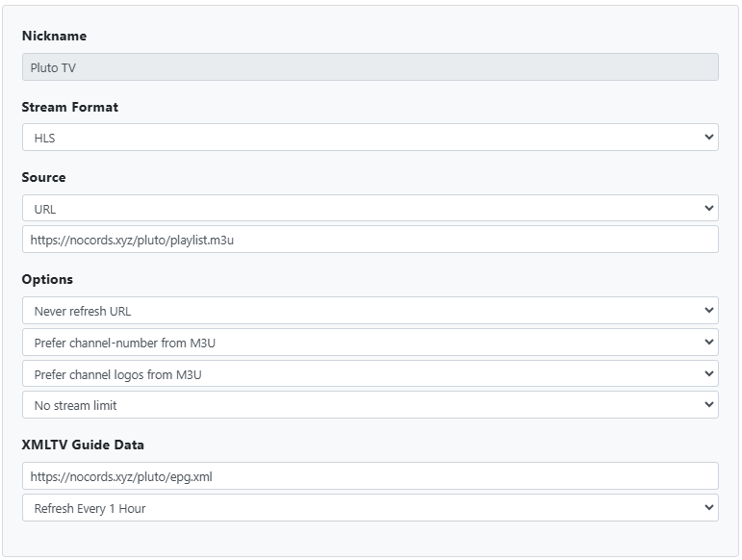Open Prefer channel-number from M3U dropdown

370,343
